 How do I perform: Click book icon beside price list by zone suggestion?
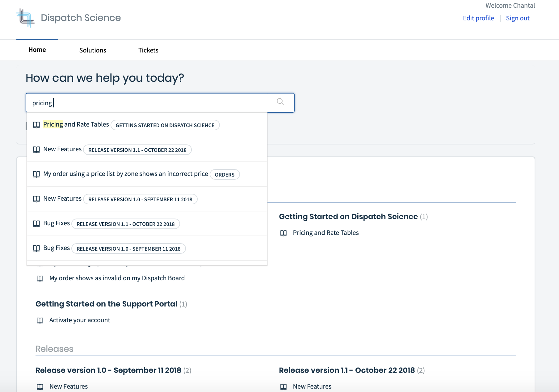tap(36, 174)
